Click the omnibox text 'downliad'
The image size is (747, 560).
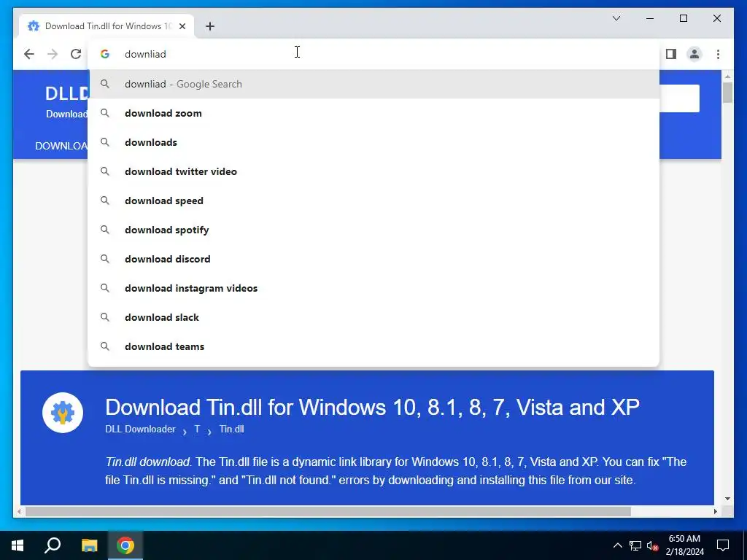[x=145, y=54]
